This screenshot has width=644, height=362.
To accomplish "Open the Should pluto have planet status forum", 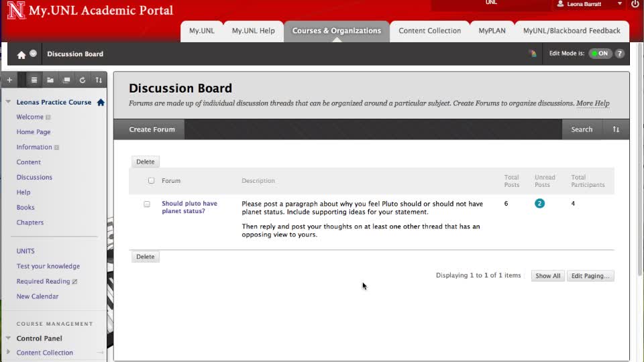I will (x=189, y=207).
